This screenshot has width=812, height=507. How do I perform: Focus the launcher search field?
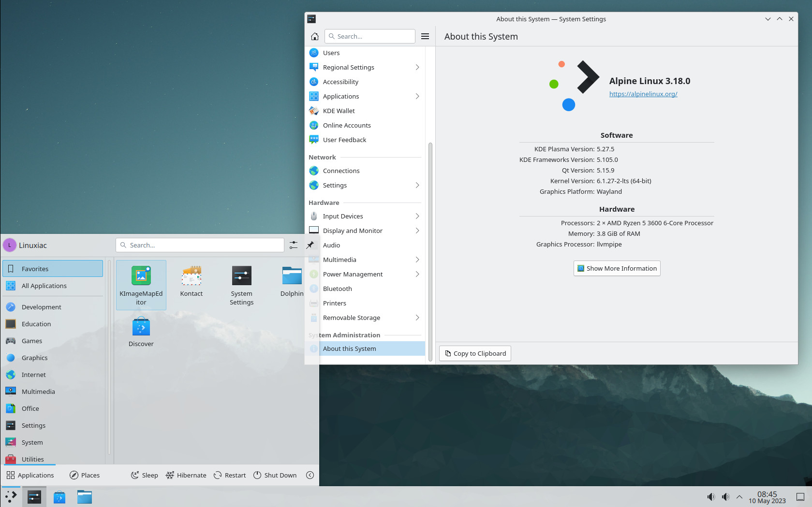[x=200, y=245]
